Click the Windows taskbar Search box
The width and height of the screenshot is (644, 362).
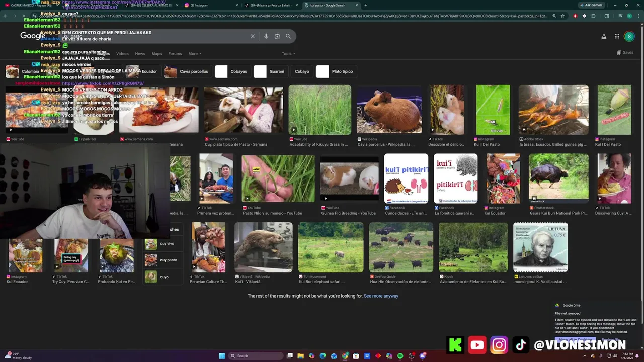click(256, 356)
